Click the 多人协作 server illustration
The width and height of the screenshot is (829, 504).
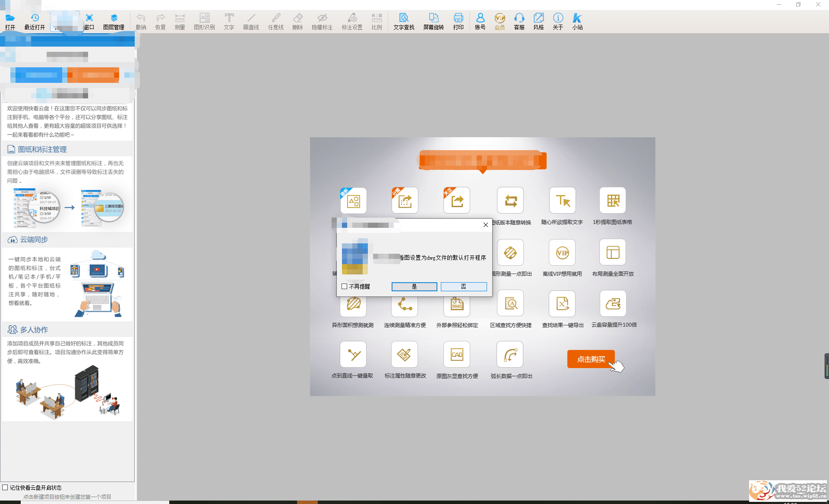[67, 392]
